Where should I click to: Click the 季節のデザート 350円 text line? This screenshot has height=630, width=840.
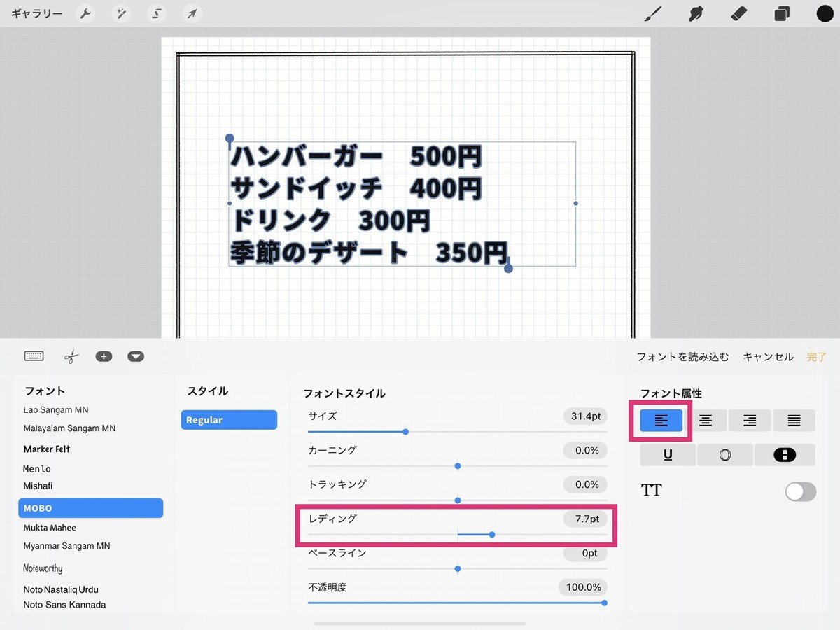pyautogui.click(x=370, y=253)
